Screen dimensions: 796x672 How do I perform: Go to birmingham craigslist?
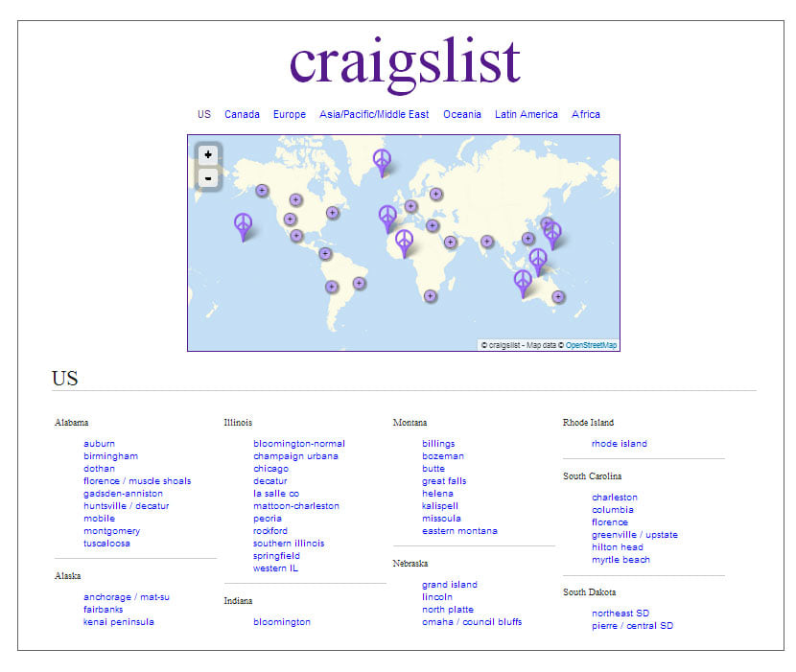pyautogui.click(x=110, y=455)
